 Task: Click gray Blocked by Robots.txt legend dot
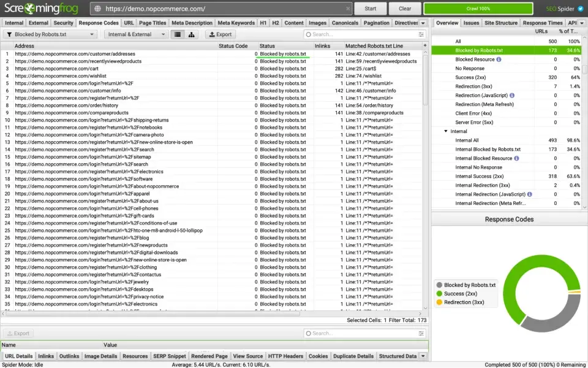[440, 285]
